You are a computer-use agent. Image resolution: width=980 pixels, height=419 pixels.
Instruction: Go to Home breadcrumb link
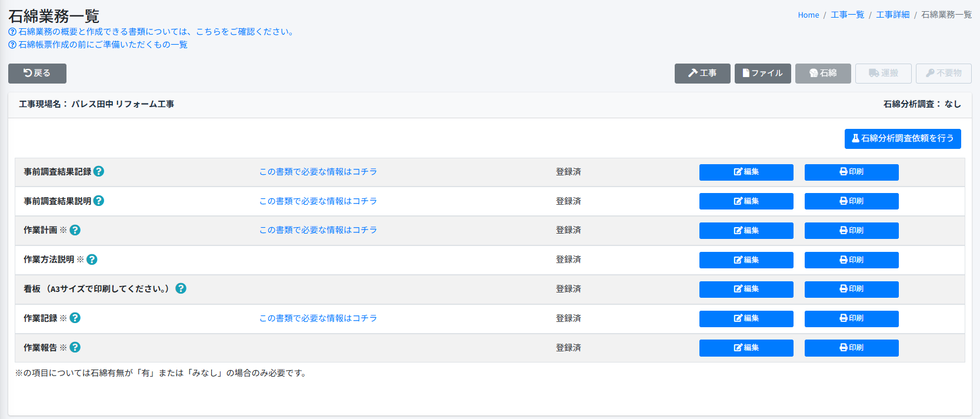[x=808, y=15]
